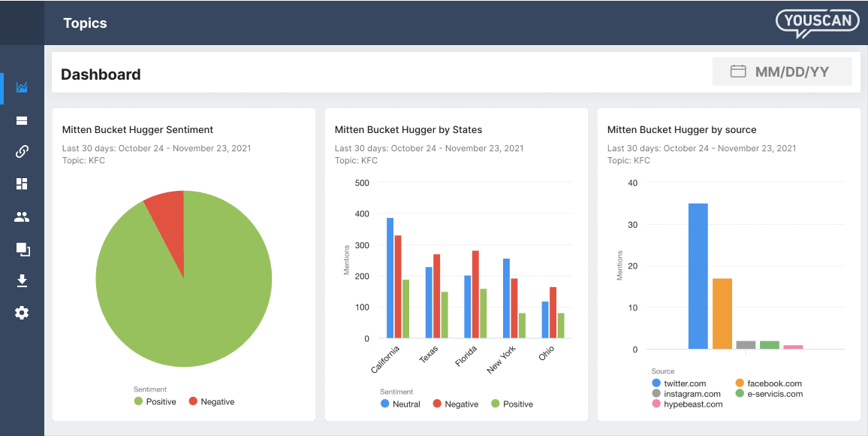Click California's blue Neutral bar
868x436 pixels.
(390, 278)
